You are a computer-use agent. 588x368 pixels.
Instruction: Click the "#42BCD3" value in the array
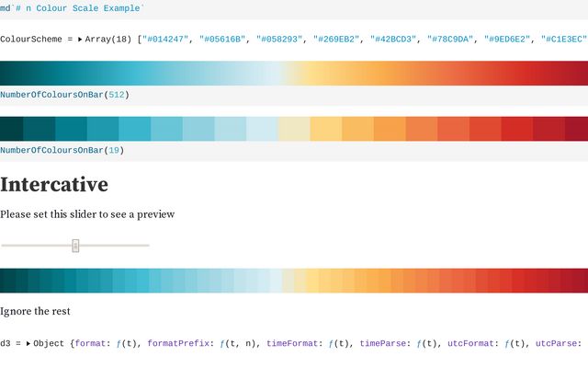point(391,40)
